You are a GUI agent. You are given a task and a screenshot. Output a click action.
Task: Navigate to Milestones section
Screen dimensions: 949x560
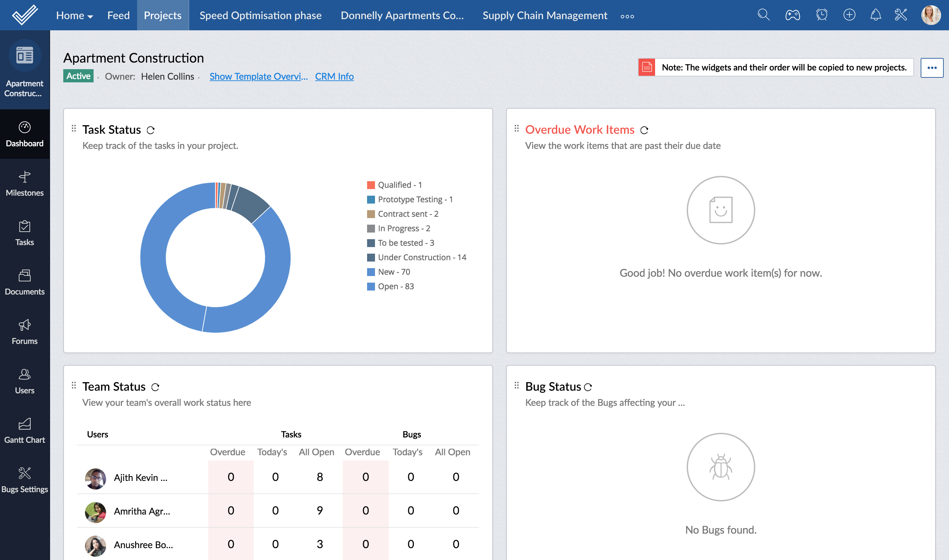25,183
